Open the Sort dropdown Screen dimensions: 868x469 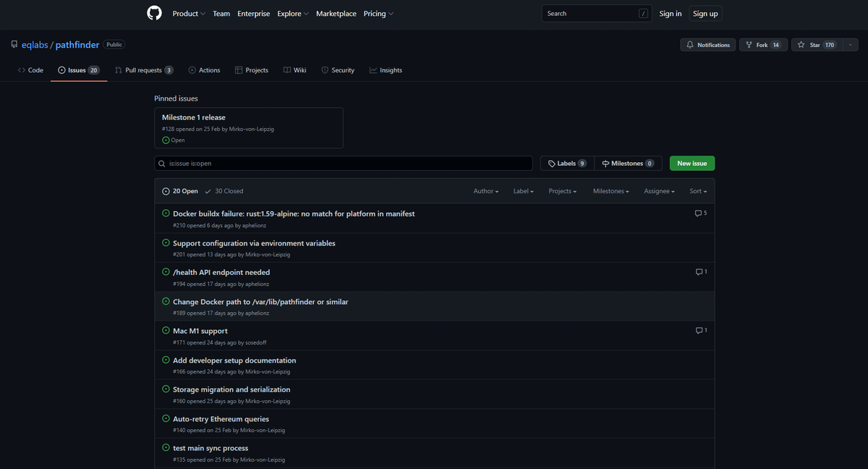tap(697, 191)
